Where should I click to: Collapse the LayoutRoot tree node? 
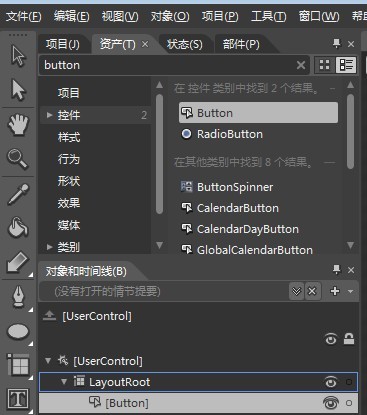coord(64,382)
